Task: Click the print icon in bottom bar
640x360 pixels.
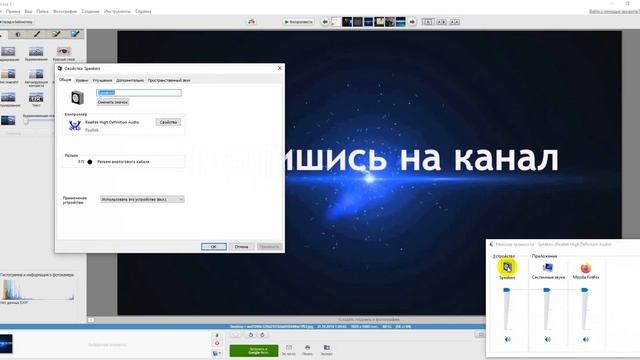Action: (308, 349)
